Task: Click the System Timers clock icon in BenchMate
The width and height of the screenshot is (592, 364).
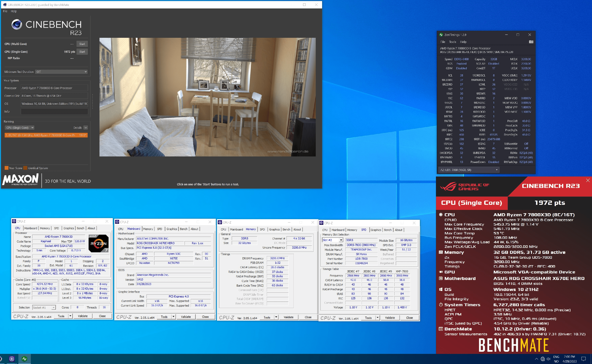Action: point(441,304)
